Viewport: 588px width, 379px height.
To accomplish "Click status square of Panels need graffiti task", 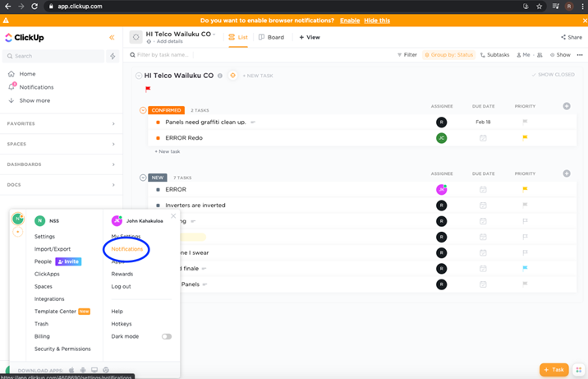I will coord(158,122).
